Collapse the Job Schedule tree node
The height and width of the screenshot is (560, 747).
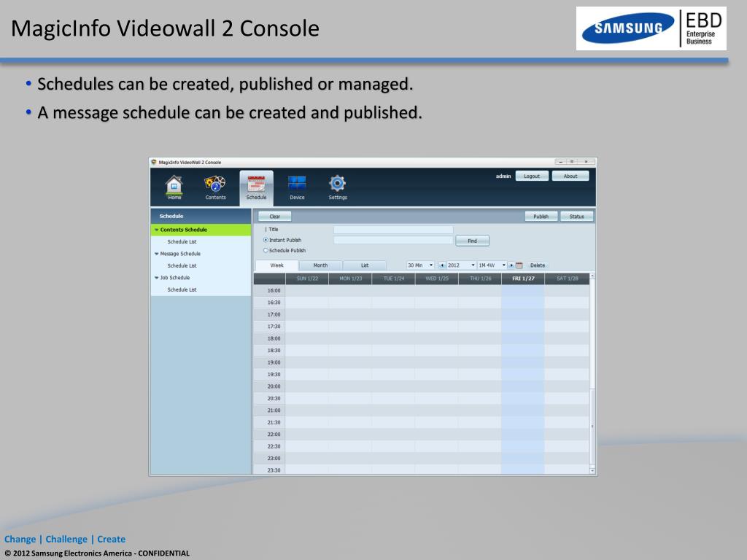[x=156, y=278]
